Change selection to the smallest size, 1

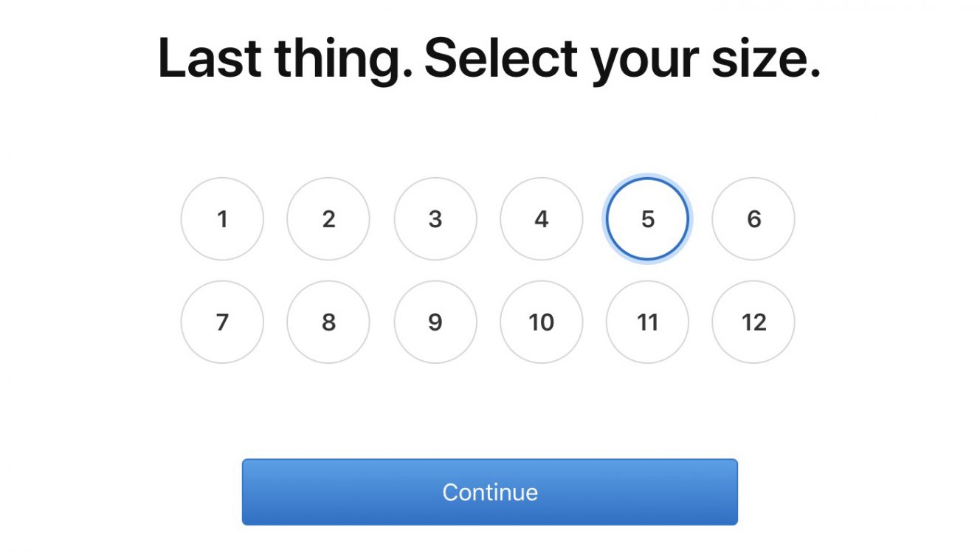[x=222, y=218]
